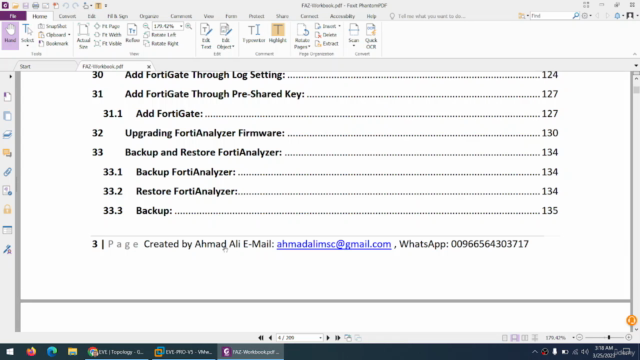Toggle single page view mode
This screenshot has width=640, height=360.
pos(505,338)
